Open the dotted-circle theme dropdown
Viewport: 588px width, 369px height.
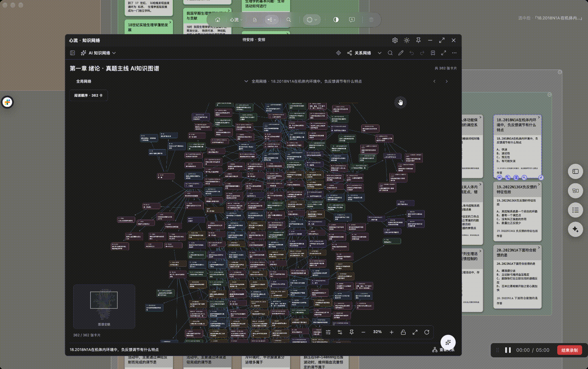pyautogui.click(x=312, y=20)
